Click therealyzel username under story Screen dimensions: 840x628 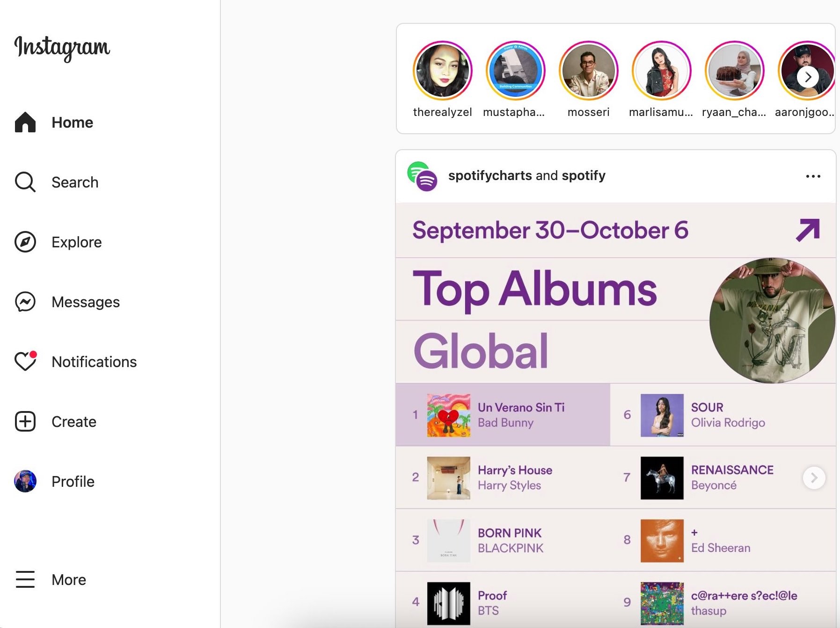pyautogui.click(x=443, y=112)
